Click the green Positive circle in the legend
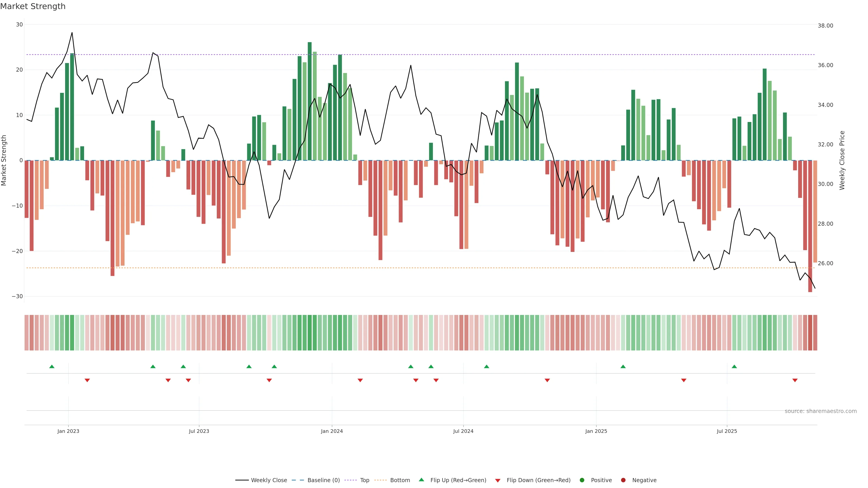 582,480
